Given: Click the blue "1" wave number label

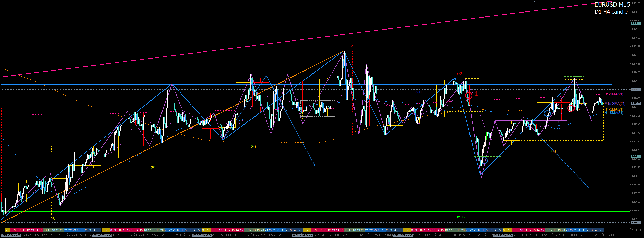Looking at the screenshot, I should coord(559,124).
